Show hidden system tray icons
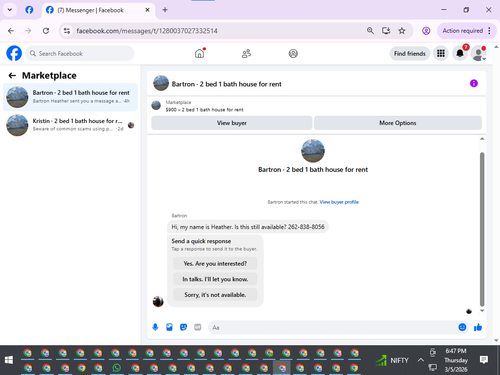The image size is (500, 375). (421, 360)
